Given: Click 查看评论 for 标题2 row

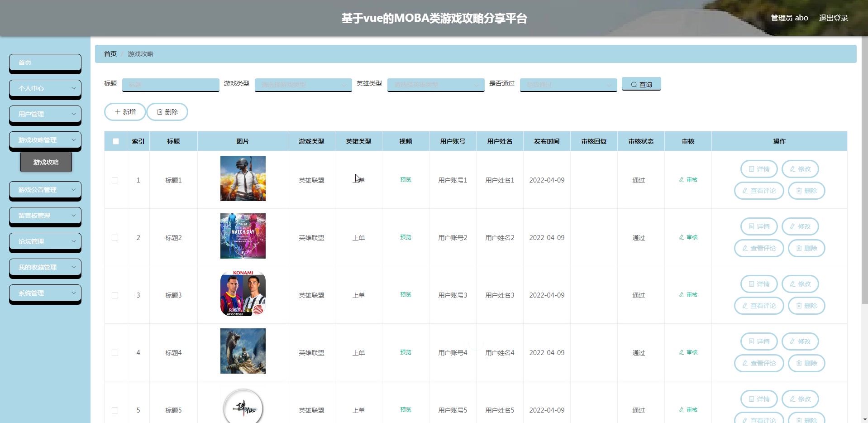Looking at the screenshot, I should (x=758, y=248).
